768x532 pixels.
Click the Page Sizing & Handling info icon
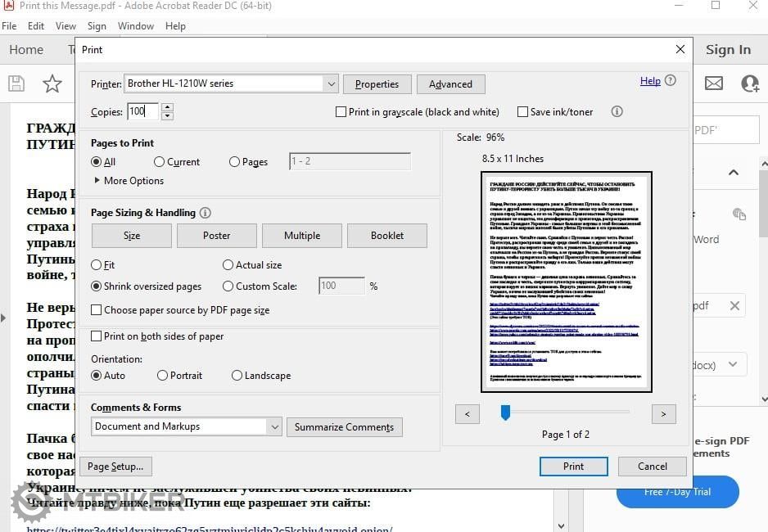click(206, 213)
